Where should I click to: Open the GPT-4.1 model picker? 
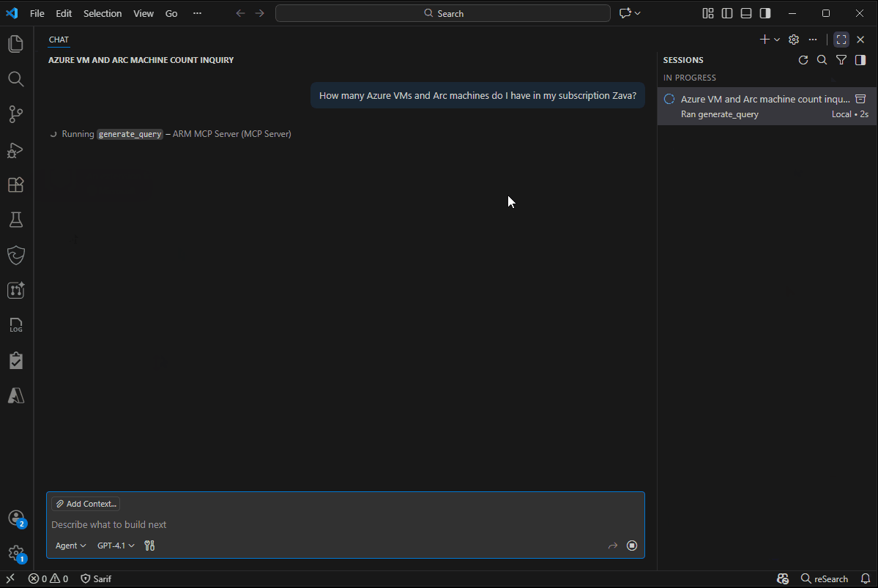click(116, 546)
